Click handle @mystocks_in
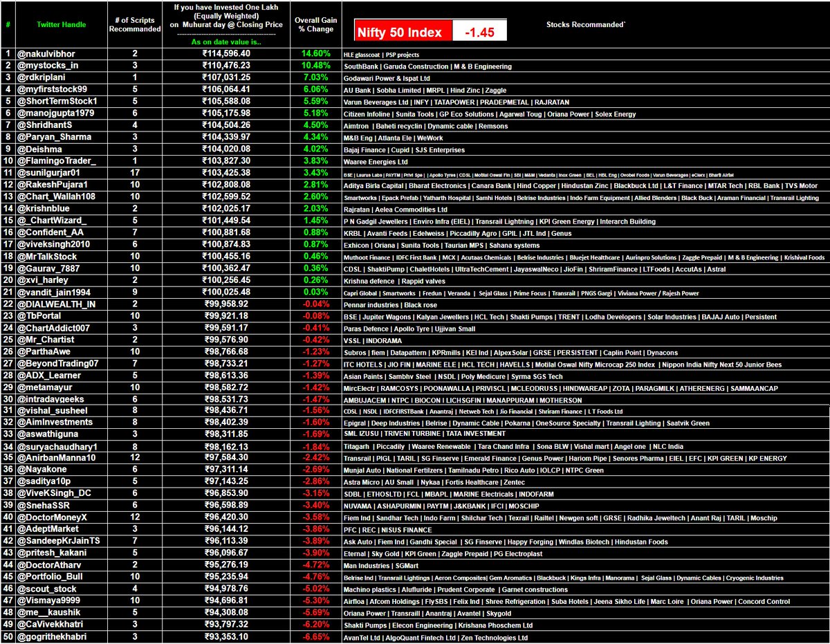Screen dimensions: 830x644 [x=48, y=66]
